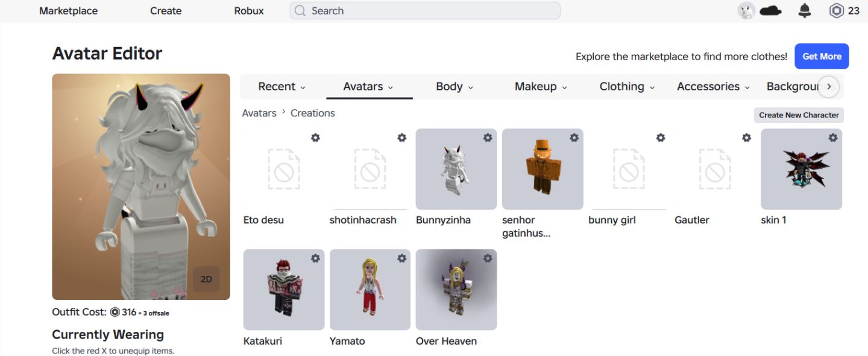Click Creations in the breadcrumb
Image resolution: width=868 pixels, height=356 pixels.
[312, 113]
